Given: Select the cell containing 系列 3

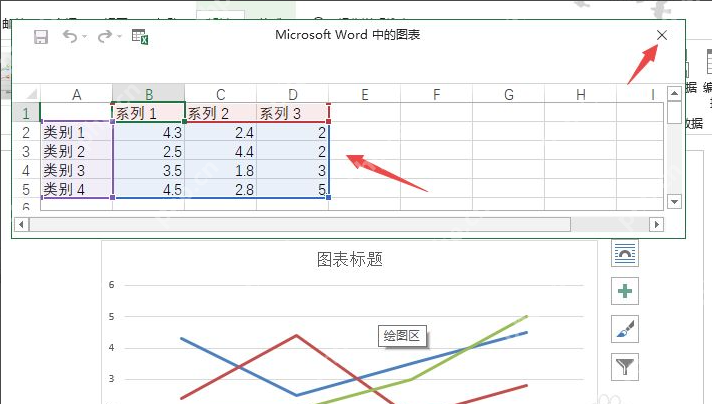Looking at the screenshot, I should click(293, 113).
